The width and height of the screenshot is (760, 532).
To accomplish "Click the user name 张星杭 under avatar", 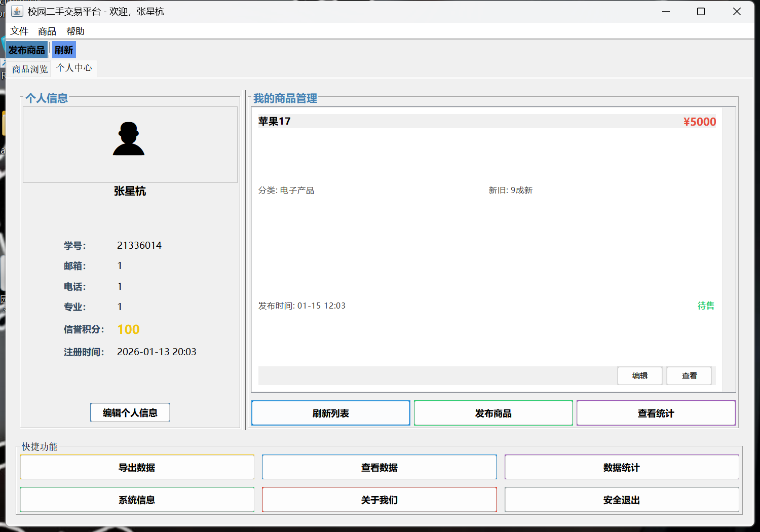I will [130, 191].
